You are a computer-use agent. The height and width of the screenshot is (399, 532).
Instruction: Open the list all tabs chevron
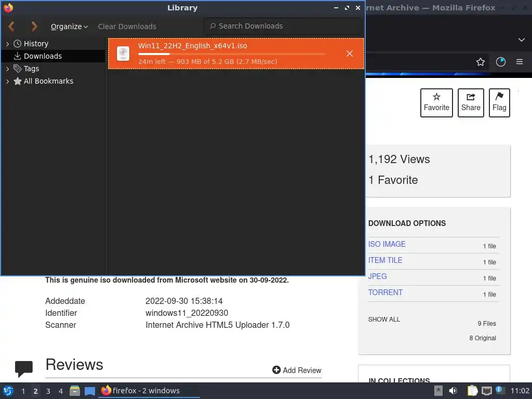(522, 39)
